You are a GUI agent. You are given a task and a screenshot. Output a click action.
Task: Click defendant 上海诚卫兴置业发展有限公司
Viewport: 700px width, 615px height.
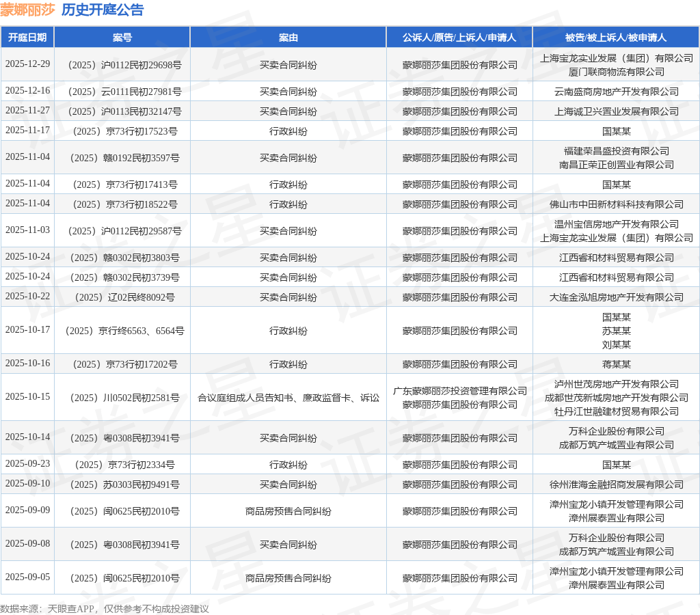[x=616, y=111]
